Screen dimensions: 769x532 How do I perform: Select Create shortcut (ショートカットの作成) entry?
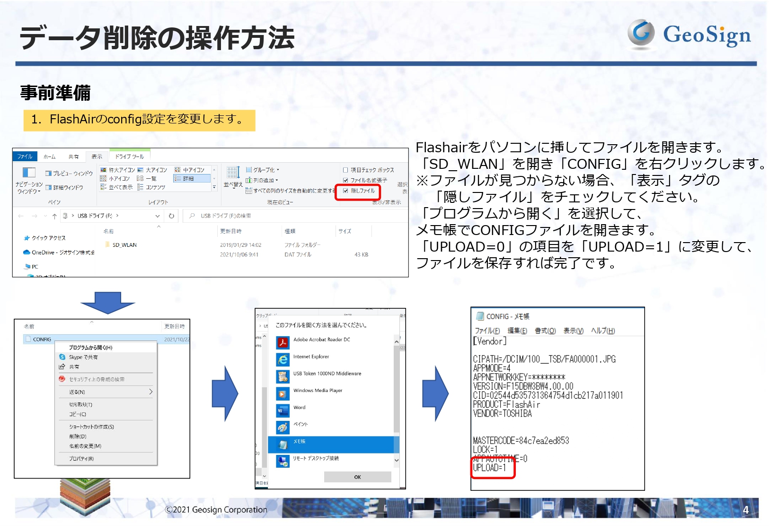(x=106, y=427)
